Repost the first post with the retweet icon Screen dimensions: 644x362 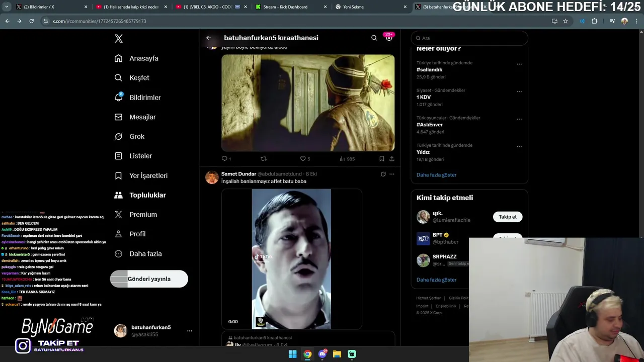tap(264, 159)
